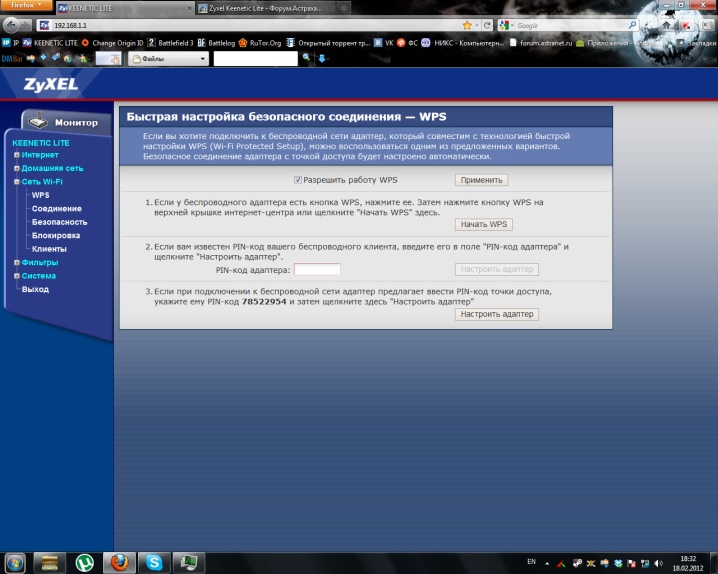718x574 pixels.
Task: Open the Change Origin ID bookmark
Action: (x=113, y=43)
